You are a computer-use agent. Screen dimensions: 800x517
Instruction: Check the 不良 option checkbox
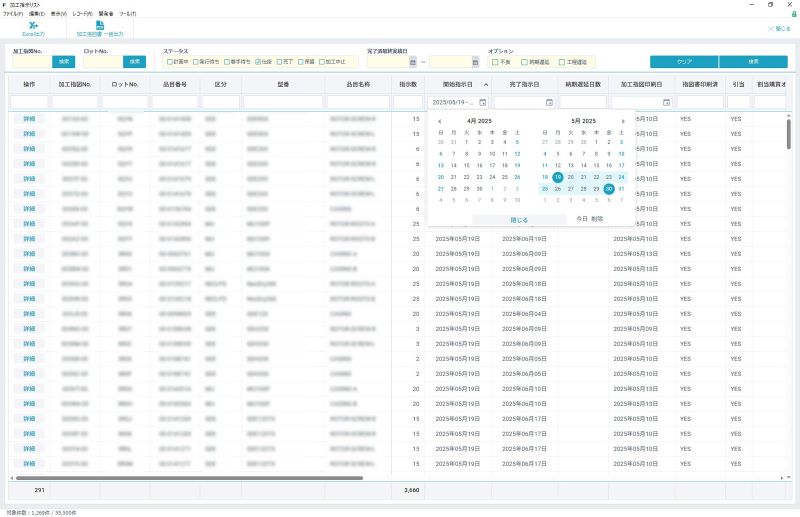(x=494, y=61)
